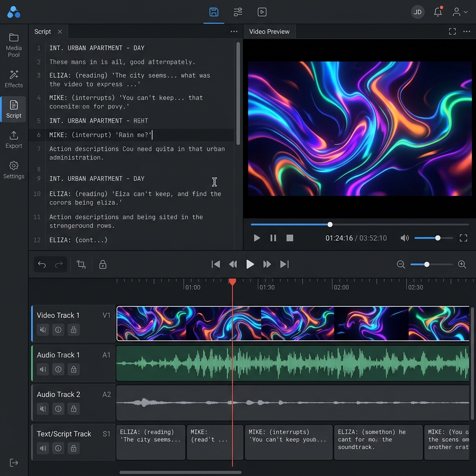Click the app logo in top-left corner
This screenshot has width=476, height=476.
[x=13, y=12]
